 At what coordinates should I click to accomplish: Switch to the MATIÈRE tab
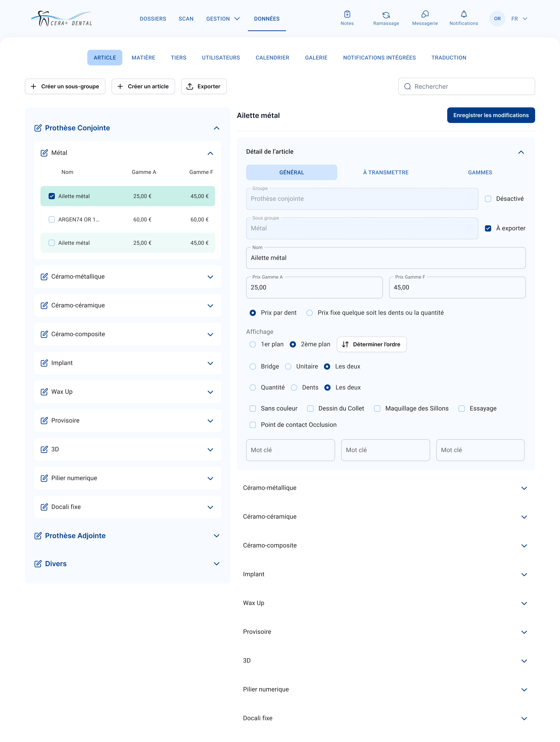point(143,58)
